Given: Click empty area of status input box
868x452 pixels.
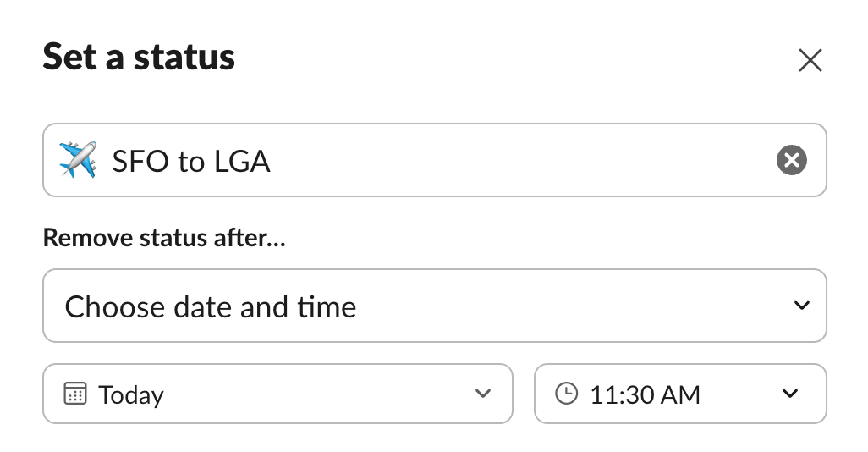Looking at the screenshot, I should (x=525, y=160).
